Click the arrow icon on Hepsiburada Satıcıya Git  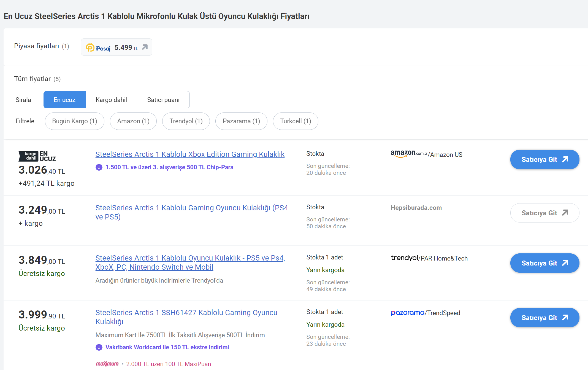565,213
